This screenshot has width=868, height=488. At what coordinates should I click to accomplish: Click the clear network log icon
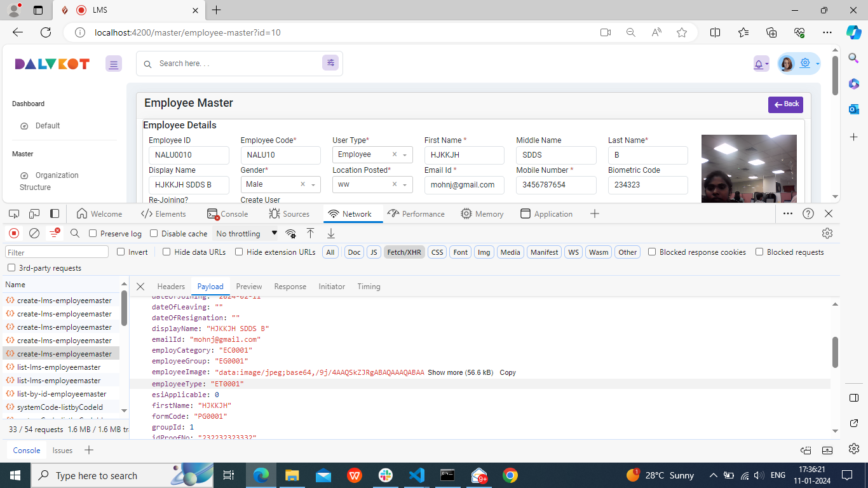click(34, 233)
